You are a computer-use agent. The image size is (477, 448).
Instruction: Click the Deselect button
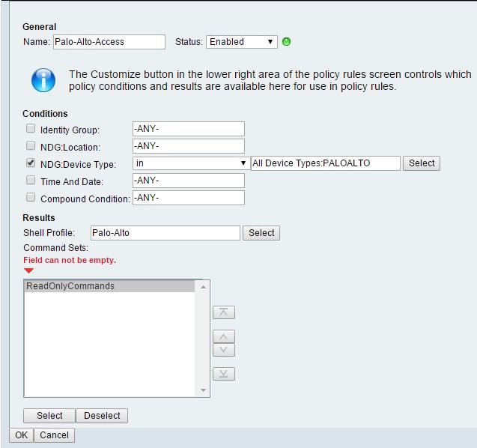[102, 416]
